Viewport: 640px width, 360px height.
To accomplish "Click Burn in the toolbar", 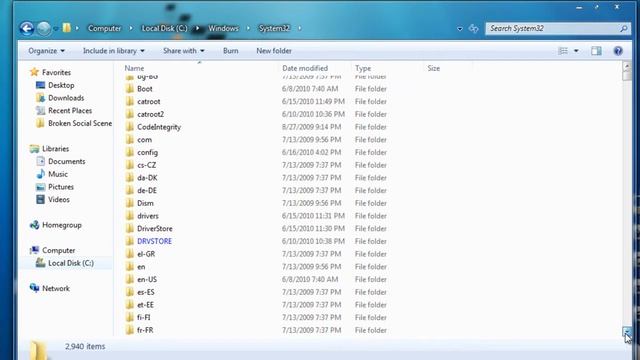I will pyautogui.click(x=231, y=51).
